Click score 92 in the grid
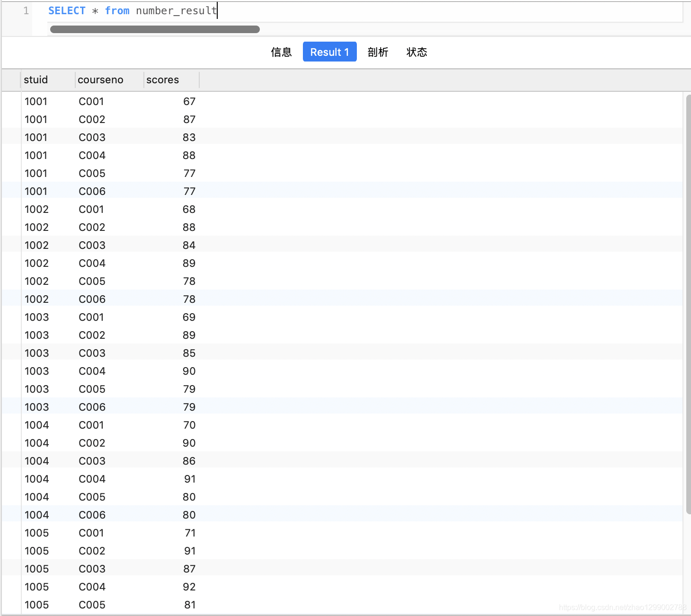This screenshot has width=691, height=616. pyautogui.click(x=189, y=587)
